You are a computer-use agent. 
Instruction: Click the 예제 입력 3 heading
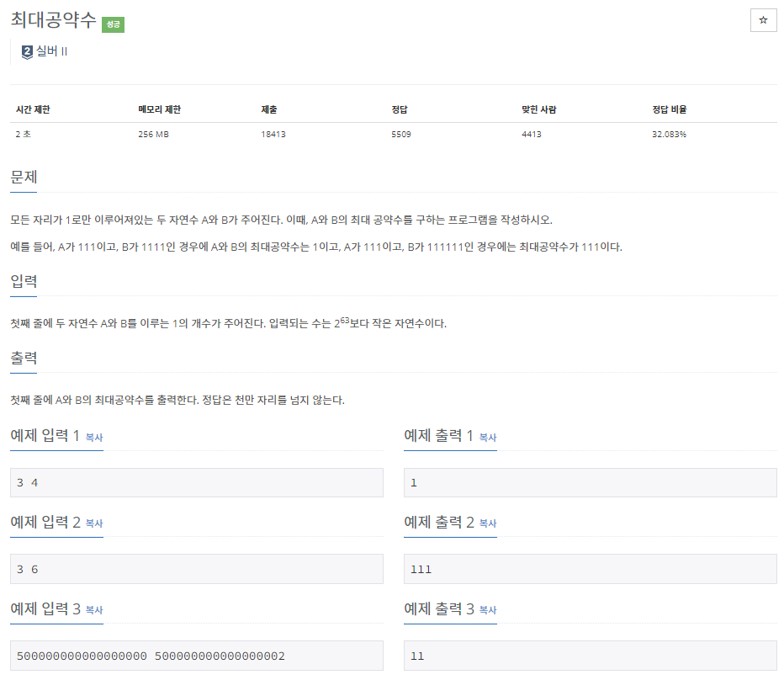click(x=45, y=608)
